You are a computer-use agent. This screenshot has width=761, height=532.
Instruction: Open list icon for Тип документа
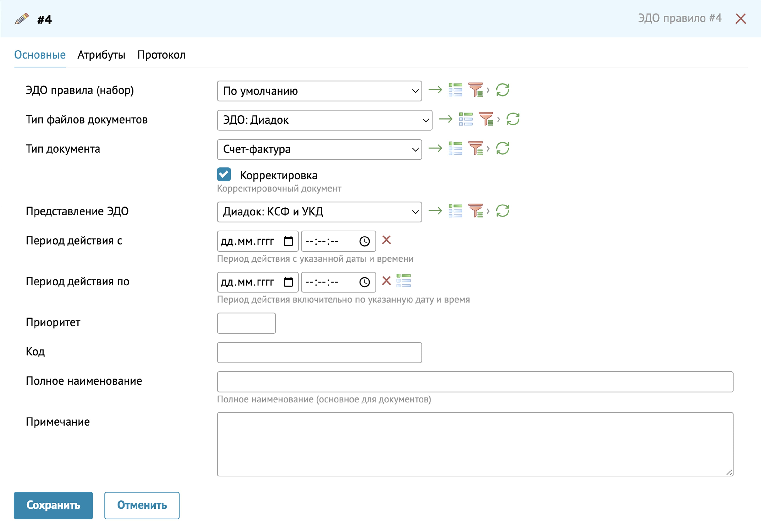[x=455, y=148]
